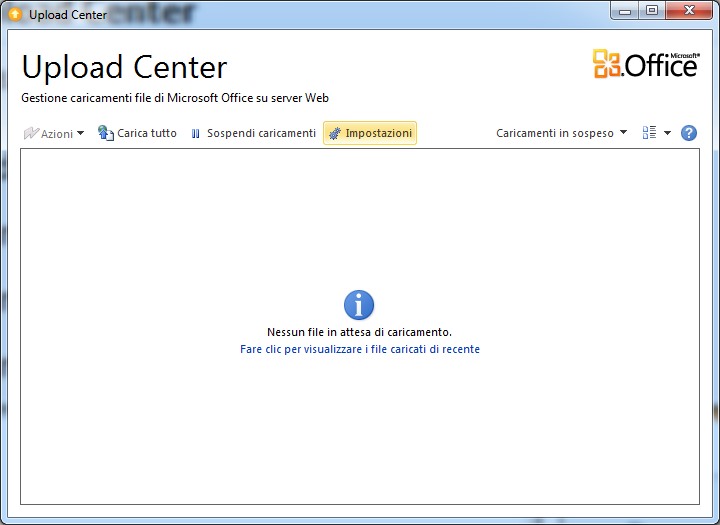
Task: Click the 'Gestione caricamenti file di Microsoft Office' subtitle
Action: (x=175, y=98)
